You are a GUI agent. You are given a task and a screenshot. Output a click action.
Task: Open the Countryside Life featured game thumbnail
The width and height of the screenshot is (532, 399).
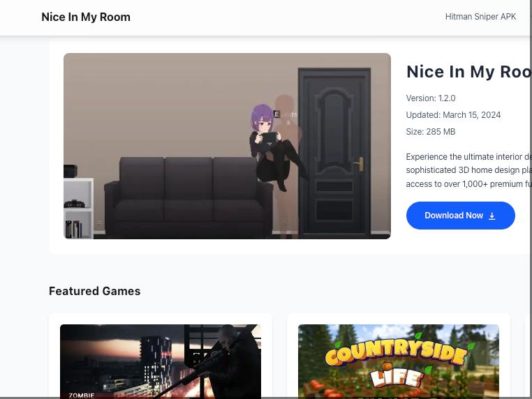[399, 361]
